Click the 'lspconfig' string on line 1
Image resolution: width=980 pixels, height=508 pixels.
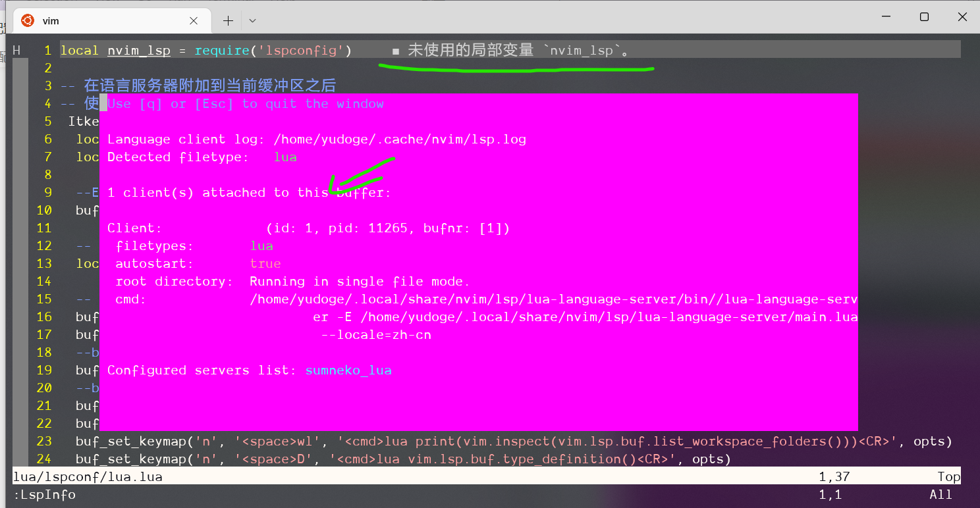(302, 51)
